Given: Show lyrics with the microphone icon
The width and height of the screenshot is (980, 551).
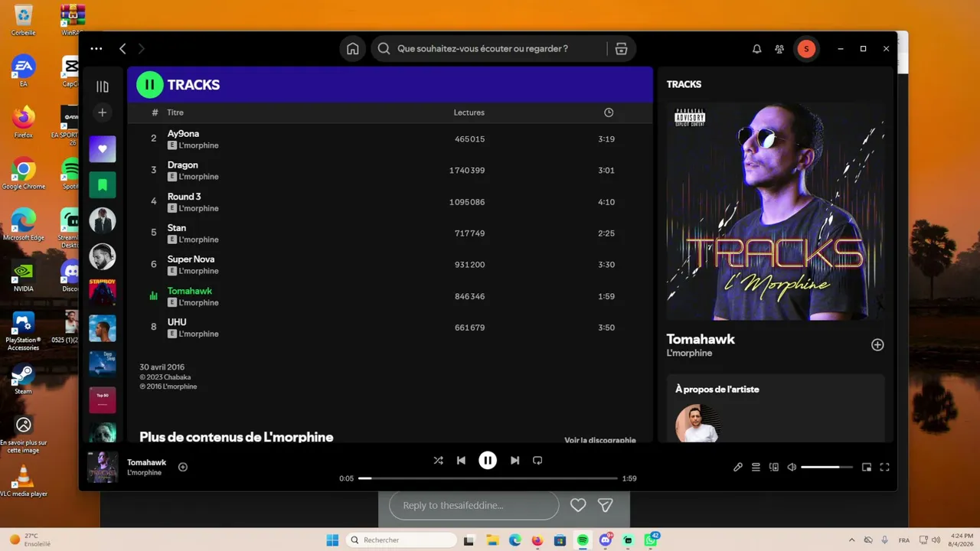Looking at the screenshot, I should [x=738, y=467].
